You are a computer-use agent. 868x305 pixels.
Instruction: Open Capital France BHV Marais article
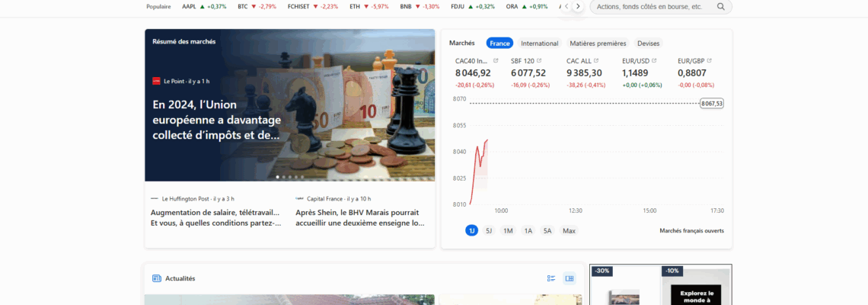coord(359,218)
